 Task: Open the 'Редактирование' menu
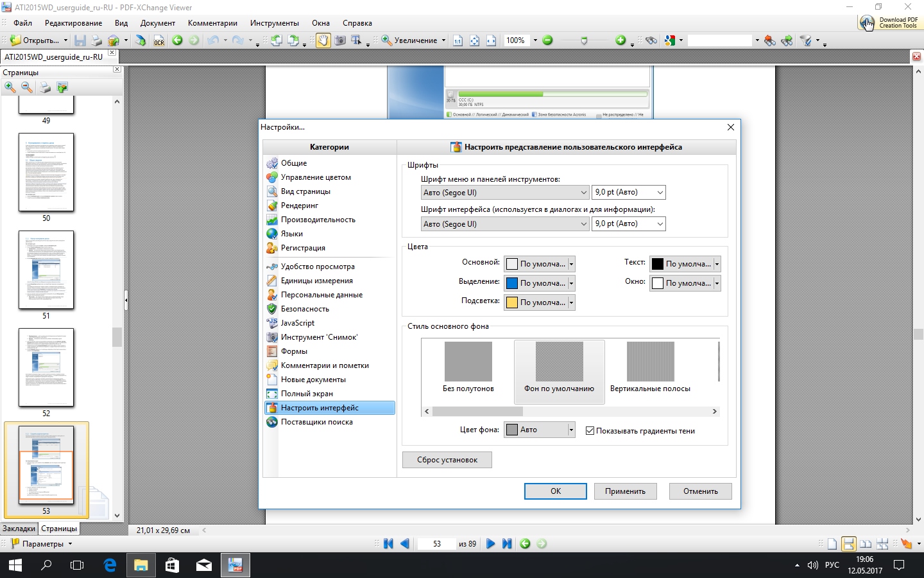click(73, 23)
